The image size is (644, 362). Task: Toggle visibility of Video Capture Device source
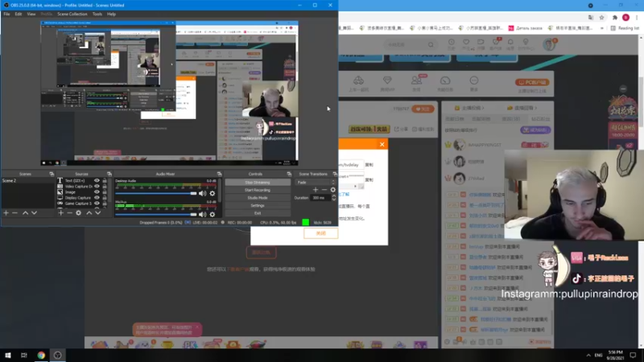pos(97,187)
